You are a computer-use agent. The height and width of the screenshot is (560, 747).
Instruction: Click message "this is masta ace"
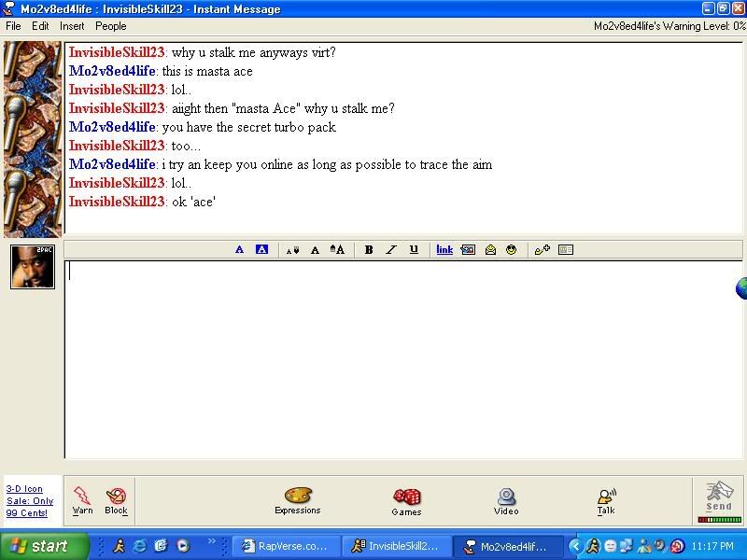207,72
